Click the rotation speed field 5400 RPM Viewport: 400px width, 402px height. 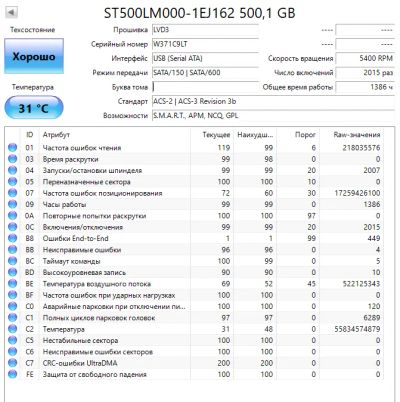pos(365,59)
